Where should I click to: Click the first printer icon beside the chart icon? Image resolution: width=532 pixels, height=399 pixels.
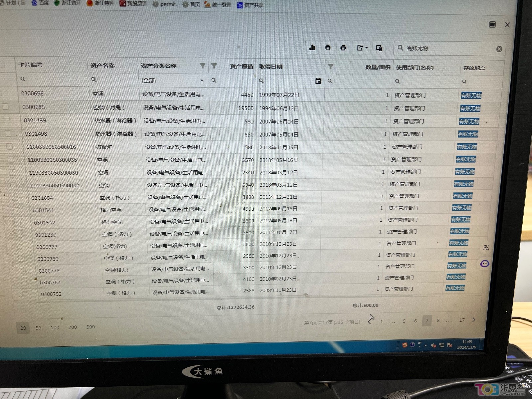click(328, 48)
